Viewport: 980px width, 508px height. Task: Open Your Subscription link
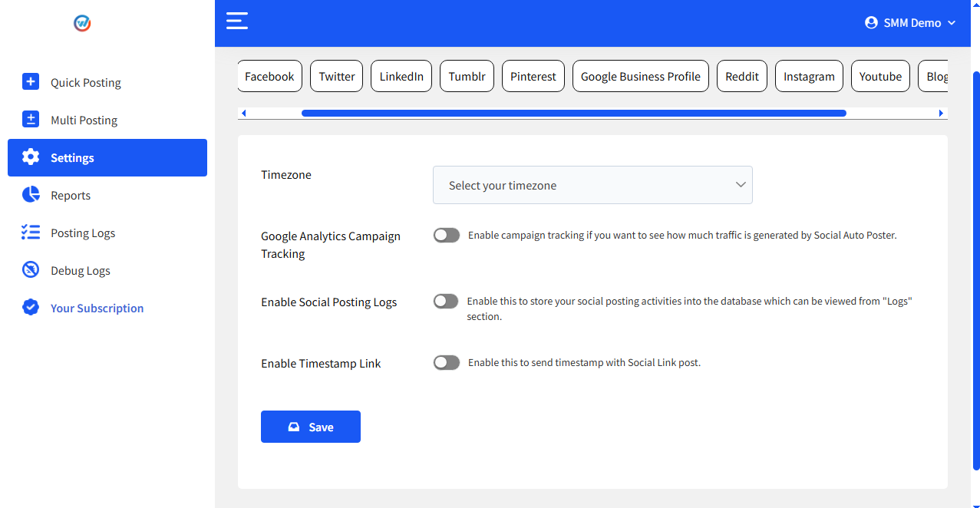(107, 308)
